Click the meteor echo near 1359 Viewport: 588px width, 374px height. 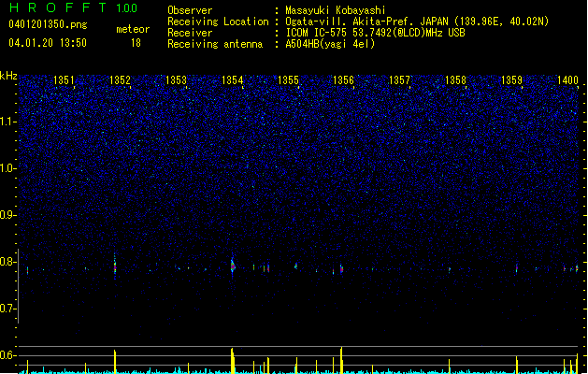(516, 268)
